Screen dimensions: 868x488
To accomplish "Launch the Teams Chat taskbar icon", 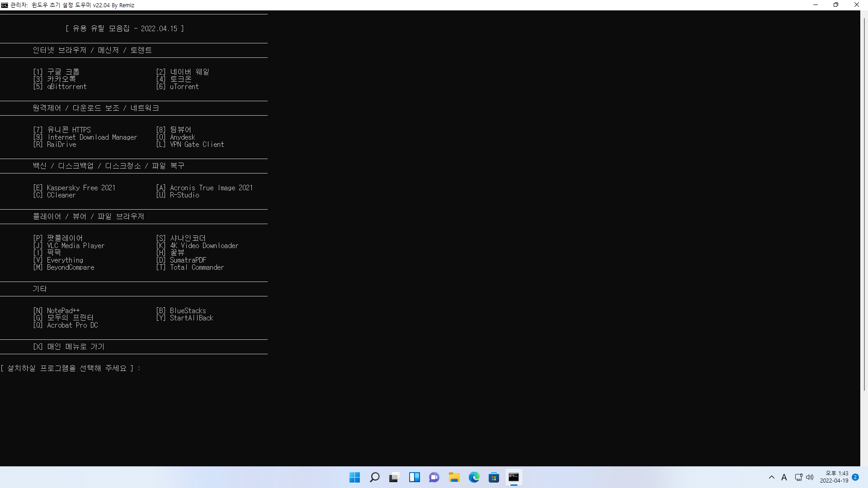I will point(434,477).
